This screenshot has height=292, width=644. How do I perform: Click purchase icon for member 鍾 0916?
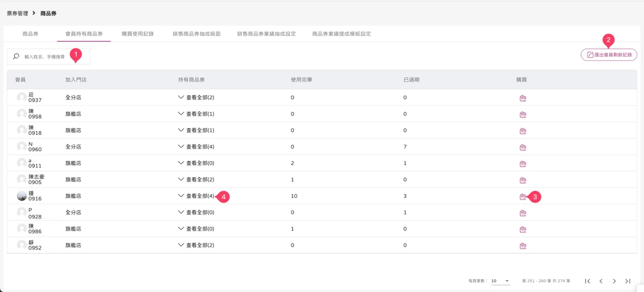pos(523,196)
